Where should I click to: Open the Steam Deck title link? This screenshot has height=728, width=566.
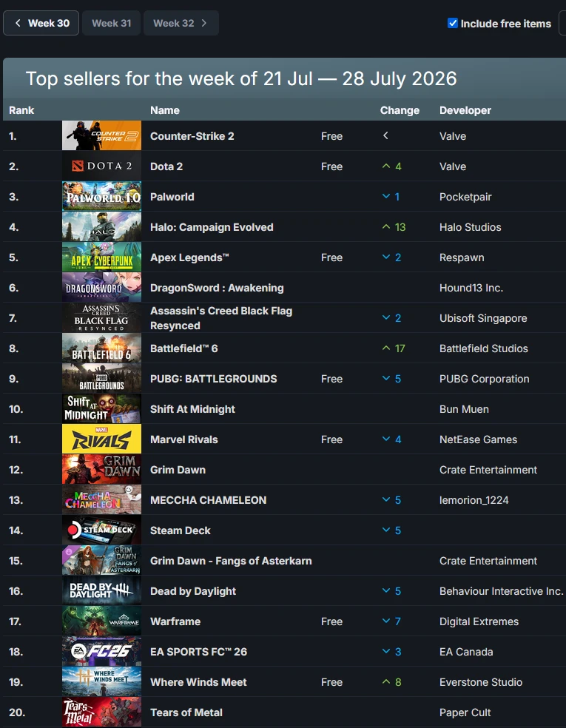[x=180, y=530]
